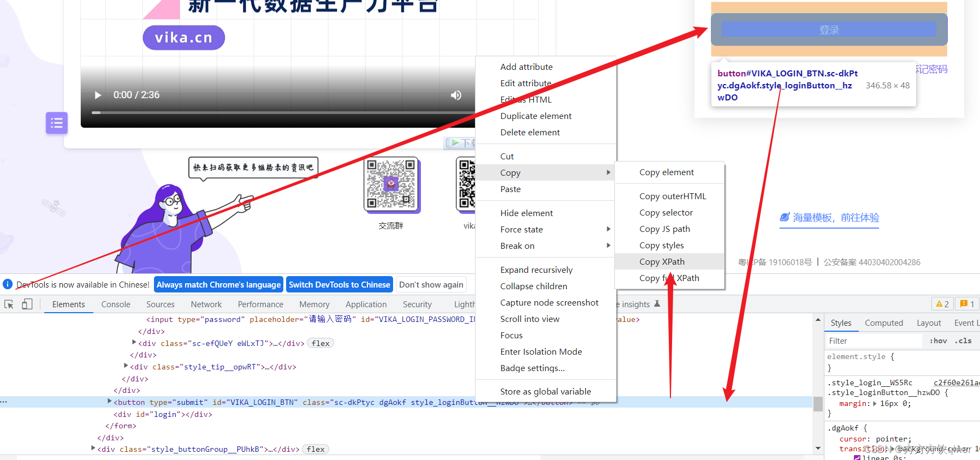Switch to the Console tab
This screenshot has height=460, width=980.
point(116,304)
